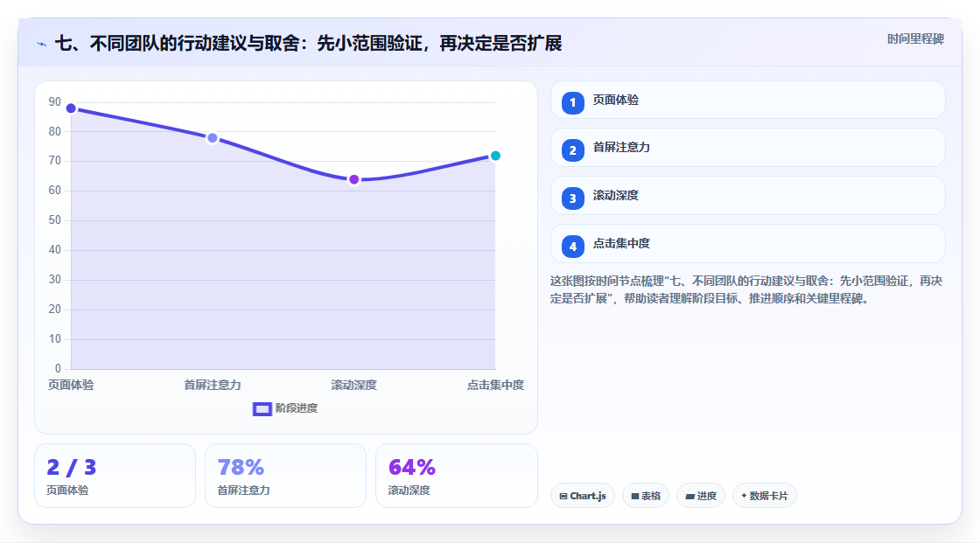
Task: Click the 数据卡片 tag chip
Action: (765, 496)
